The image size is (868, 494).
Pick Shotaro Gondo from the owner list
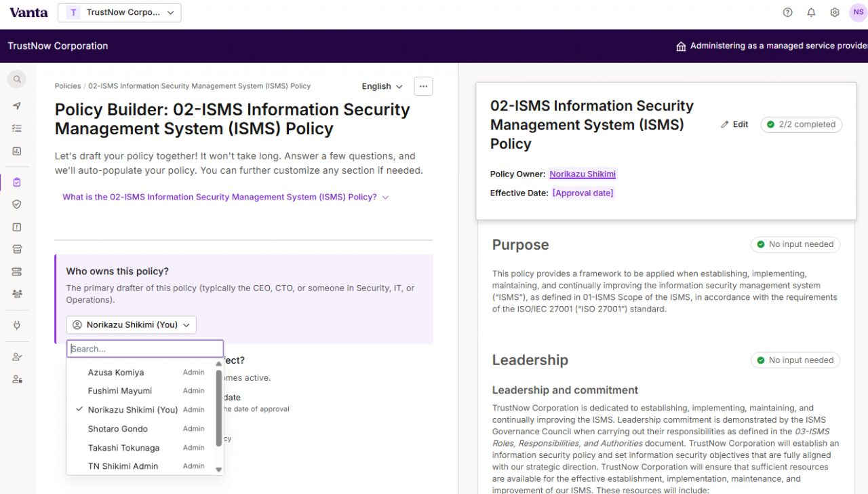142,429
